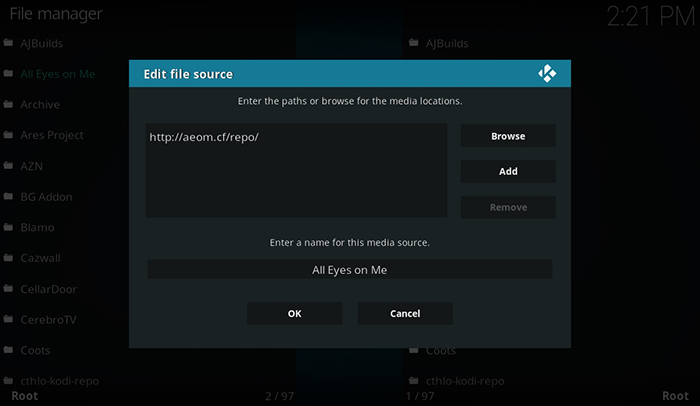The height and width of the screenshot is (406, 700).
Task: Click AJBuilds folder icon in right pane
Action: pos(413,43)
